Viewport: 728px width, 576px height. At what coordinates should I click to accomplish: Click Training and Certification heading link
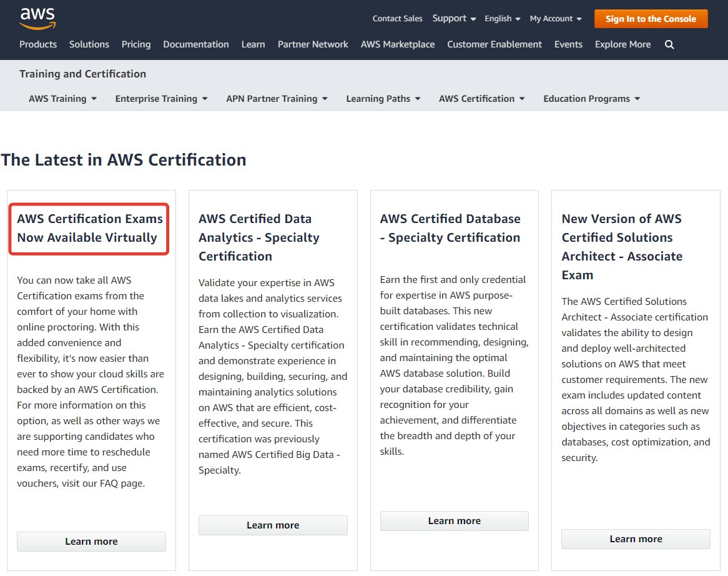point(82,74)
